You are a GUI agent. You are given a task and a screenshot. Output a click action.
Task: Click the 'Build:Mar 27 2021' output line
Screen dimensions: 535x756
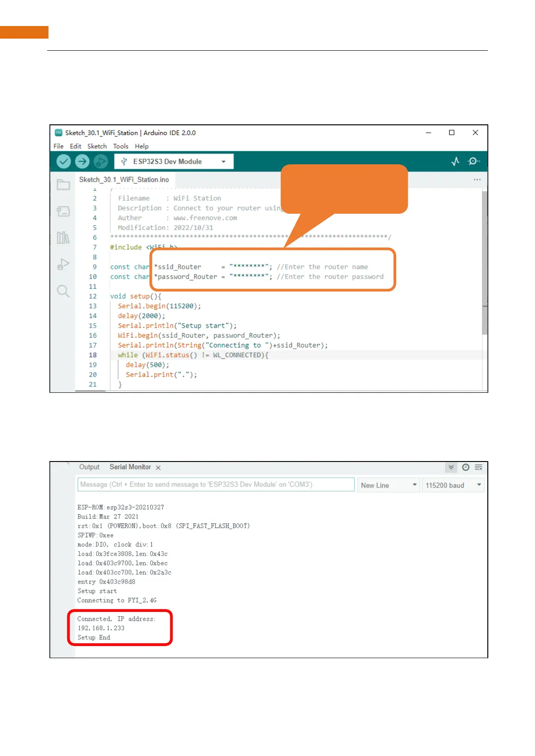click(x=108, y=517)
